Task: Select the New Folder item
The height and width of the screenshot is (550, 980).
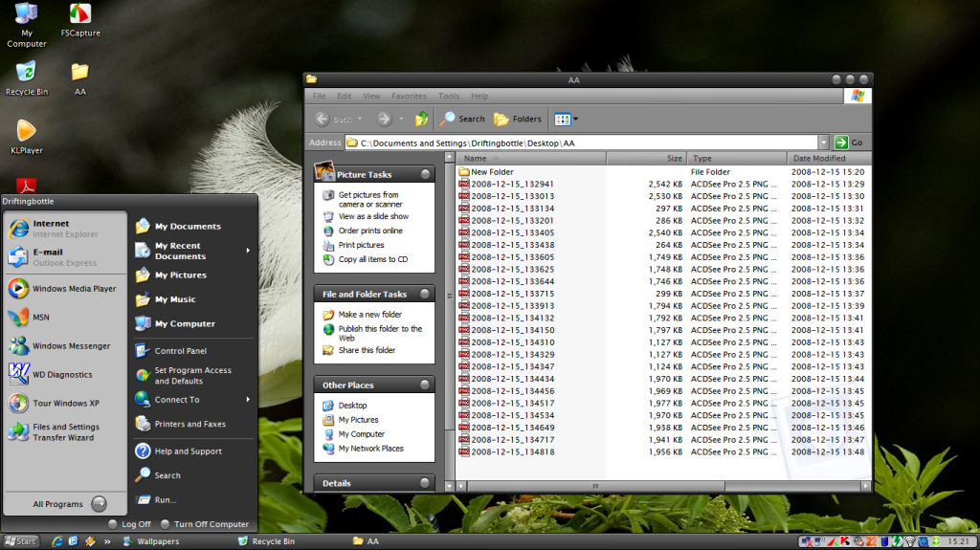Action: [492, 172]
